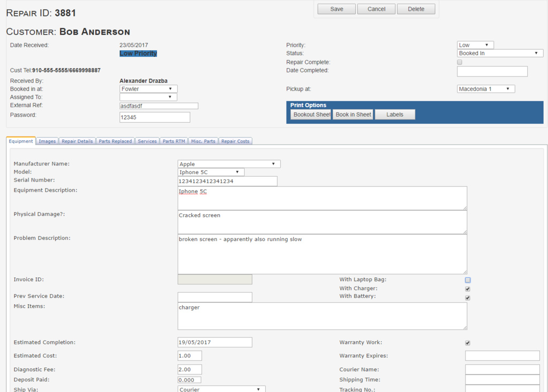The image size is (548, 392).
Task: Click the Warranty Expires field
Action: click(x=502, y=356)
